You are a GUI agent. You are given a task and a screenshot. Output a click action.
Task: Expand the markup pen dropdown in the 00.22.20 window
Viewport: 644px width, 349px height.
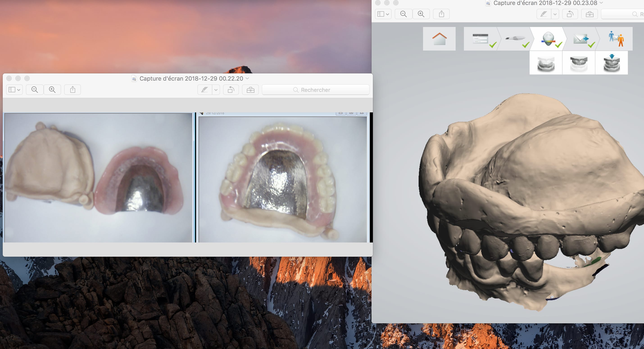[x=216, y=90]
